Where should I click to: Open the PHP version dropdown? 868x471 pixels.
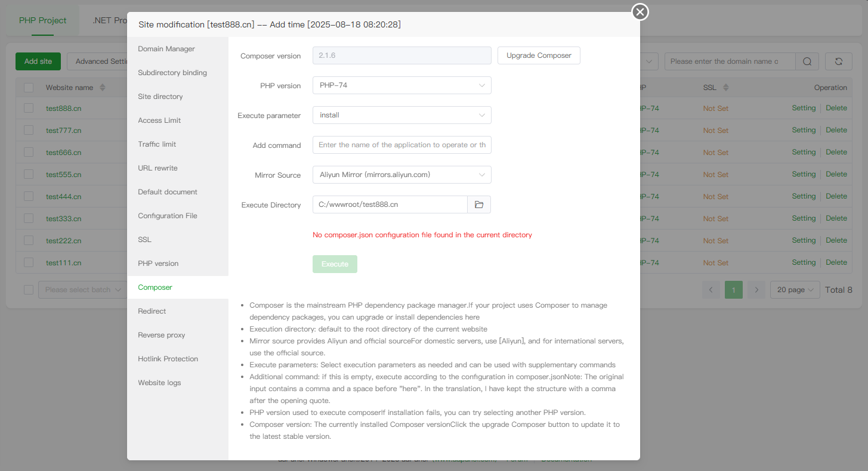click(x=401, y=85)
